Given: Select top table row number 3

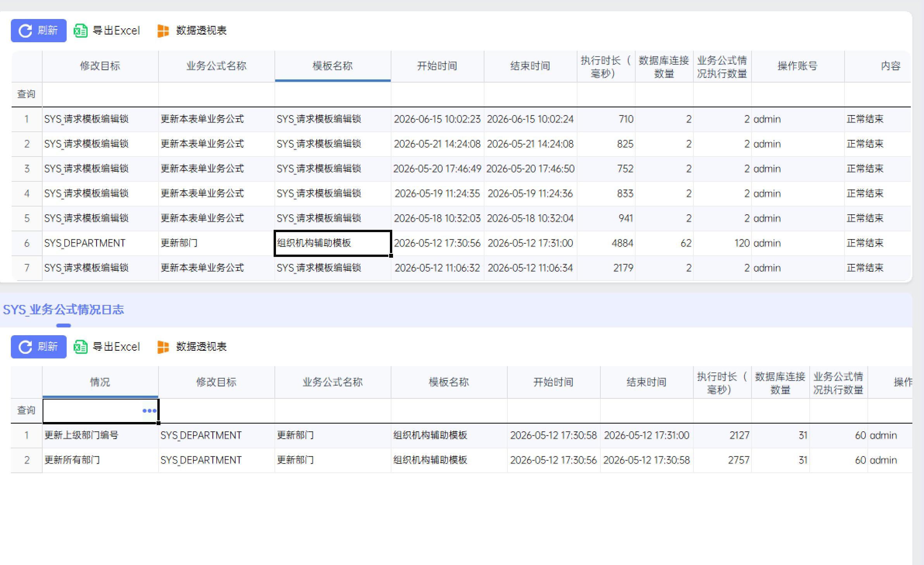Looking at the screenshot, I should [27, 169].
